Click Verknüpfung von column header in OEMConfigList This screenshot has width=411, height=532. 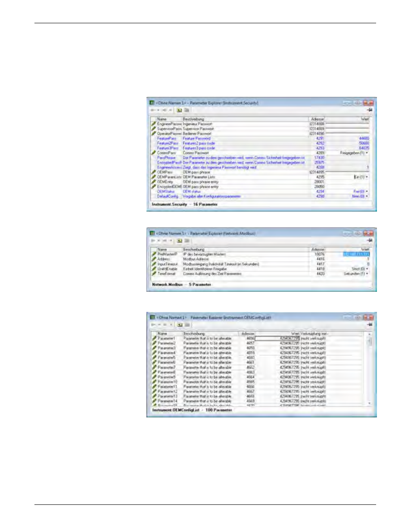pos(314,333)
